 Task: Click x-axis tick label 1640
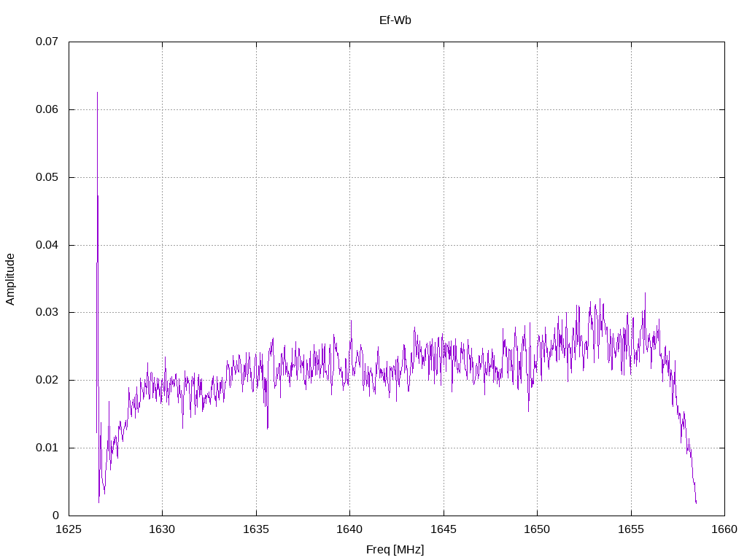click(x=349, y=529)
